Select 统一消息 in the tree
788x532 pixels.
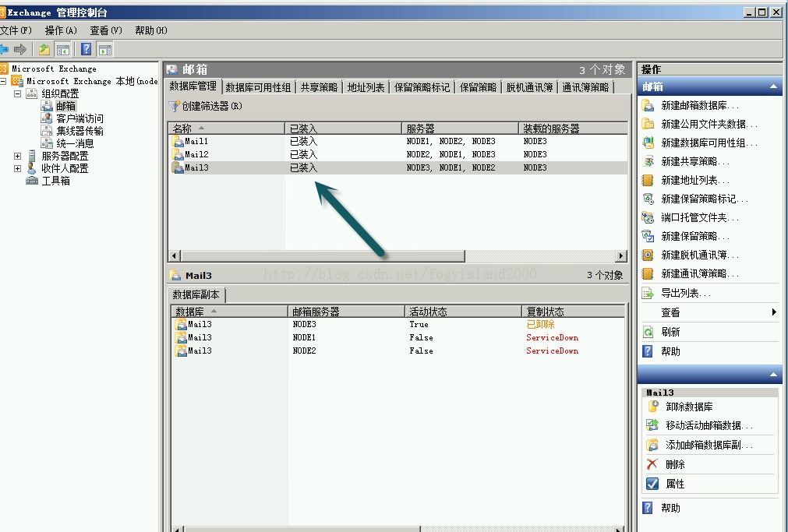coord(75,143)
